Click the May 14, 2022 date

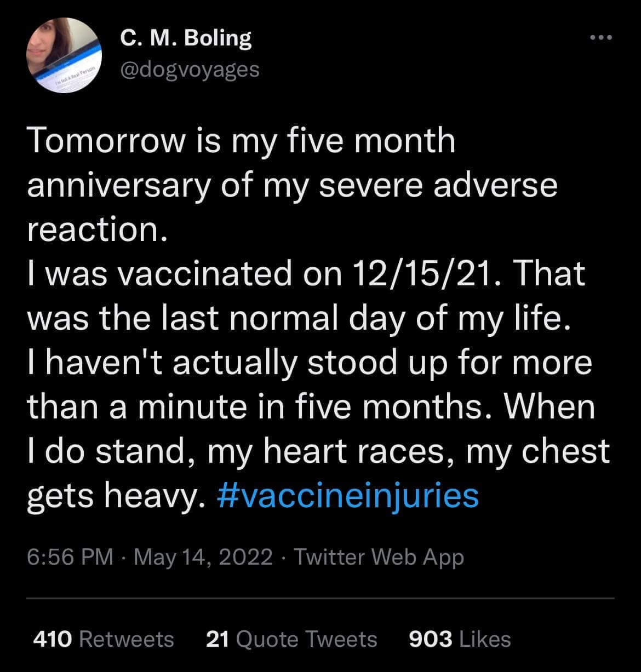click(x=203, y=557)
